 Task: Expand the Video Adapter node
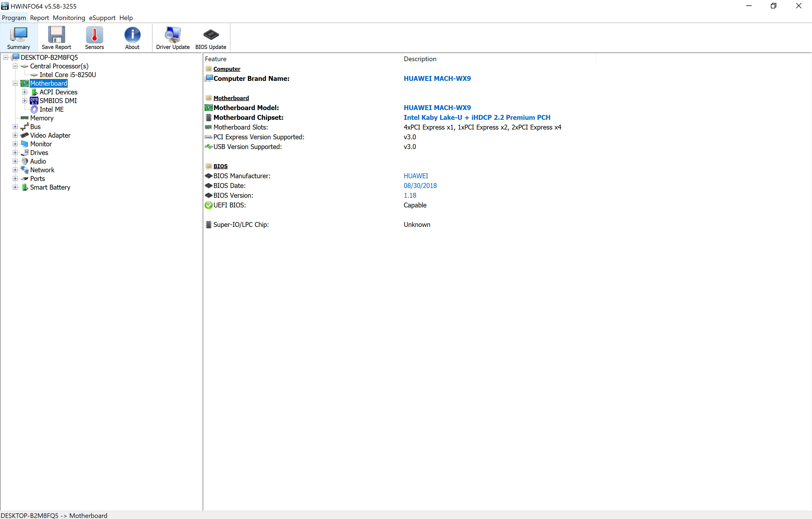pos(15,135)
